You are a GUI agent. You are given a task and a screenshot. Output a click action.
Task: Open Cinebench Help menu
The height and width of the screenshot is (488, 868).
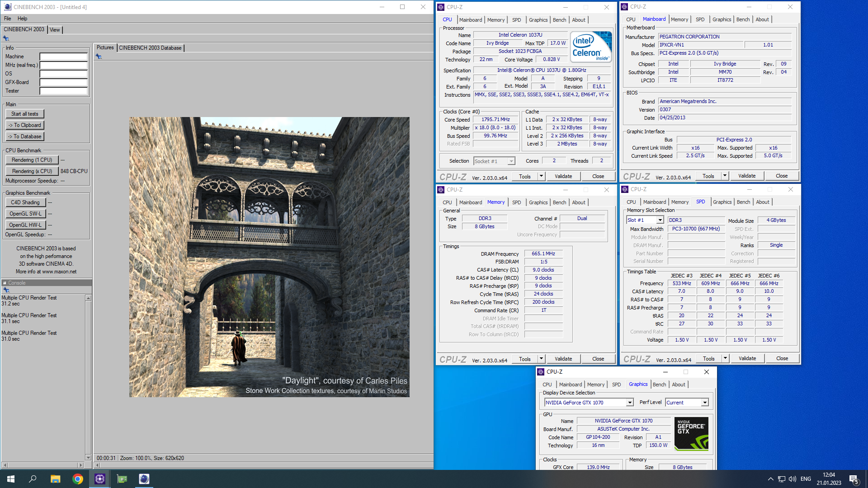pos(23,19)
